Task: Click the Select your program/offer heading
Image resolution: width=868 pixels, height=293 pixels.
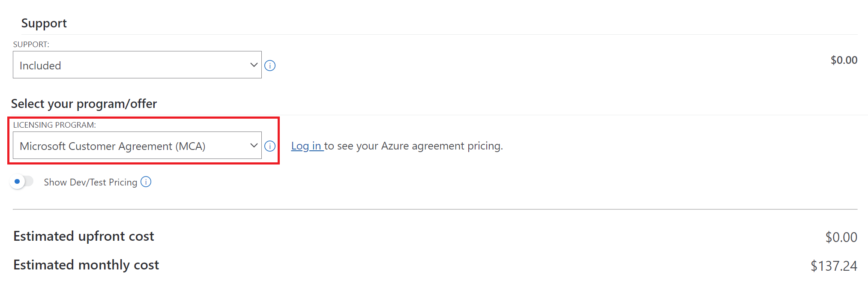Action: (x=84, y=104)
